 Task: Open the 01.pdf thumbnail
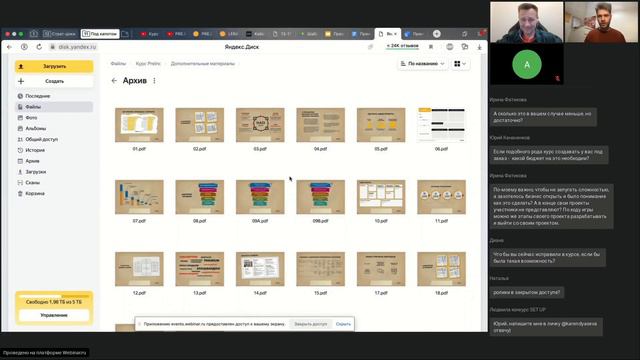tap(139, 125)
